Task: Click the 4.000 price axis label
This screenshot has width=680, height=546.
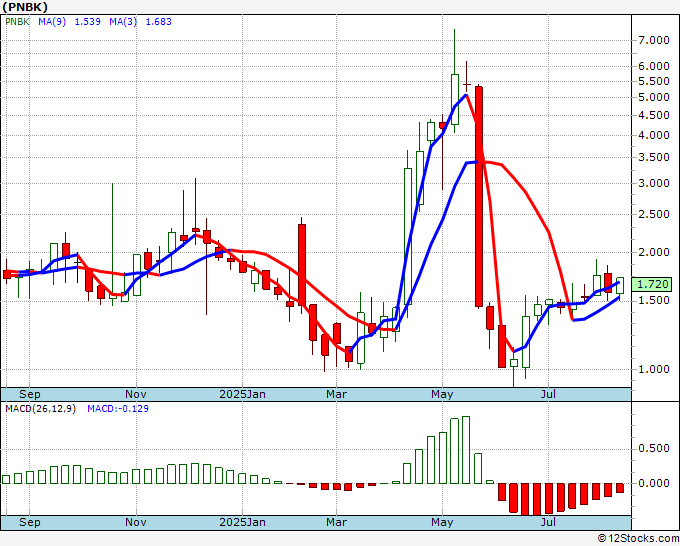Action: pyautogui.click(x=654, y=135)
